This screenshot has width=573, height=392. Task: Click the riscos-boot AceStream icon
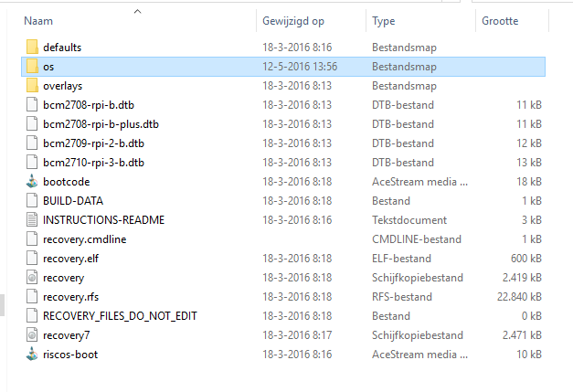(x=32, y=355)
